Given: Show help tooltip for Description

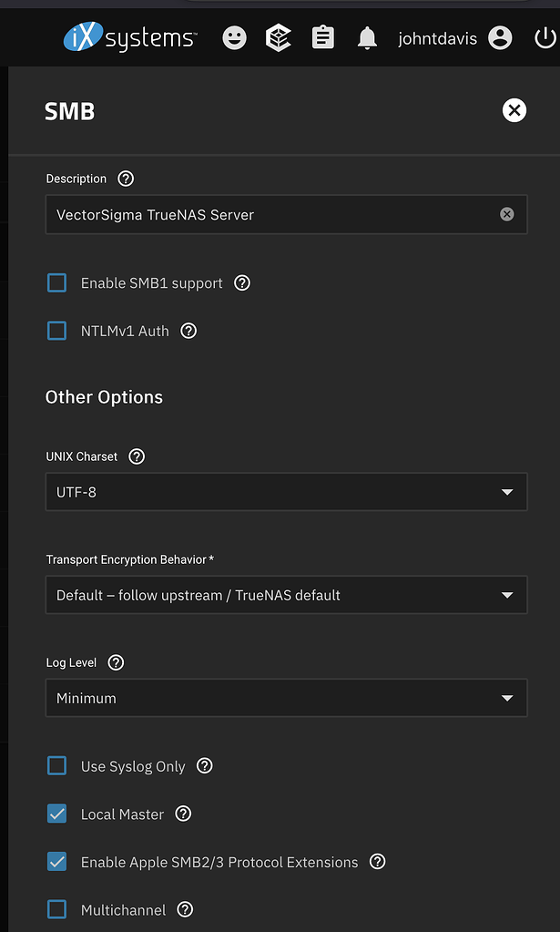Looking at the screenshot, I should (x=127, y=179).
